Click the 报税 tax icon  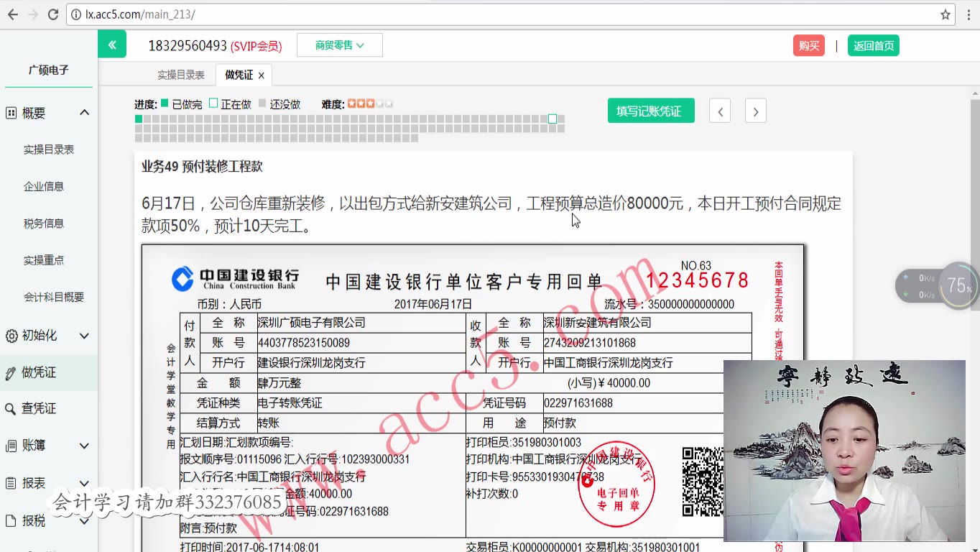[x=12, y=520]
